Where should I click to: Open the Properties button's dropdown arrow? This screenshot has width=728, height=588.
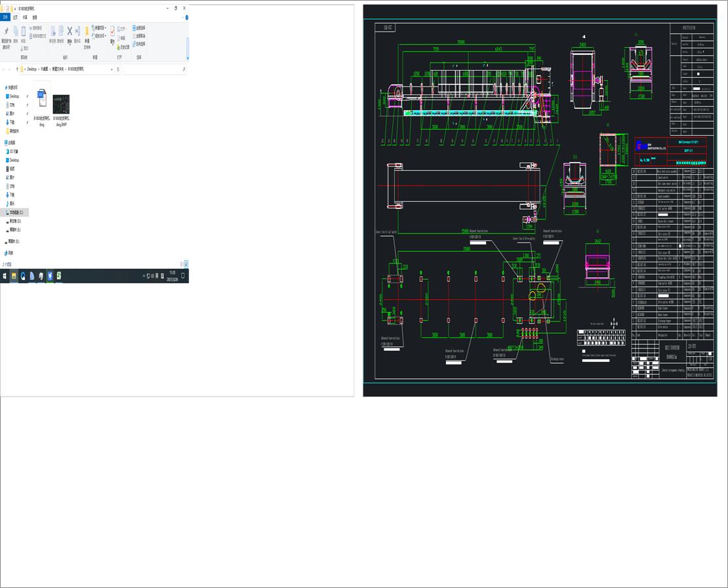click(x=112, y=45)
